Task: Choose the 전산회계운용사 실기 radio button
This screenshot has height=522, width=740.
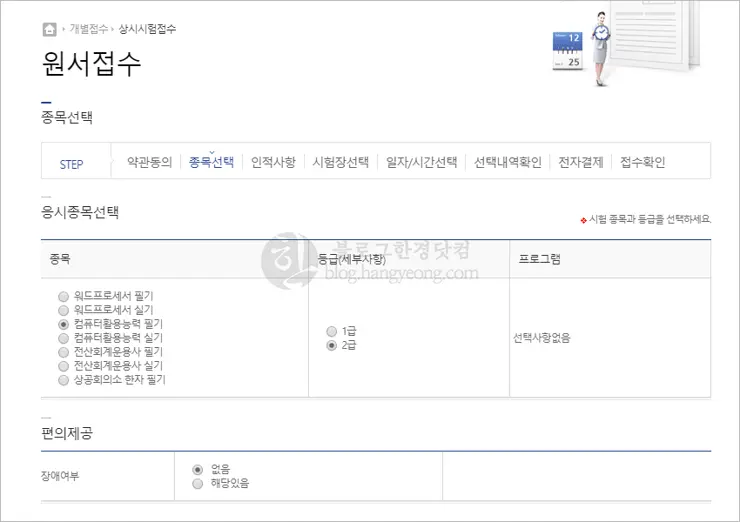Action: pyautogui.click(x=63, y=366)
